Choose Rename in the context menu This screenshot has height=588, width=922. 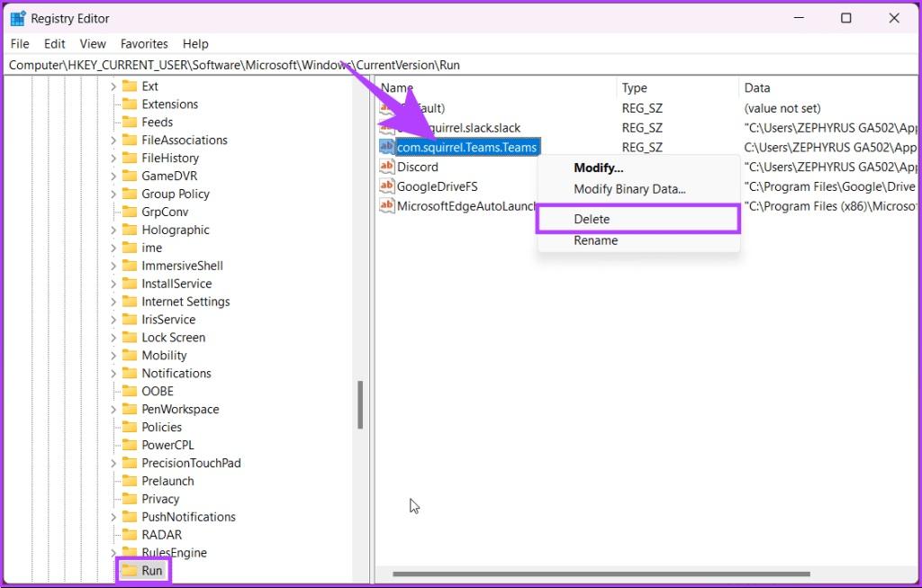pos(595,240)
